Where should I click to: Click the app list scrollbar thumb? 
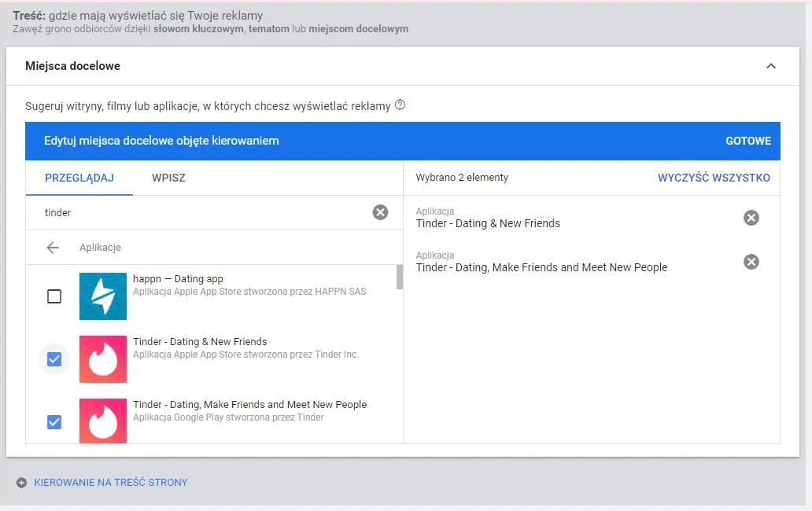click(400, 277)
